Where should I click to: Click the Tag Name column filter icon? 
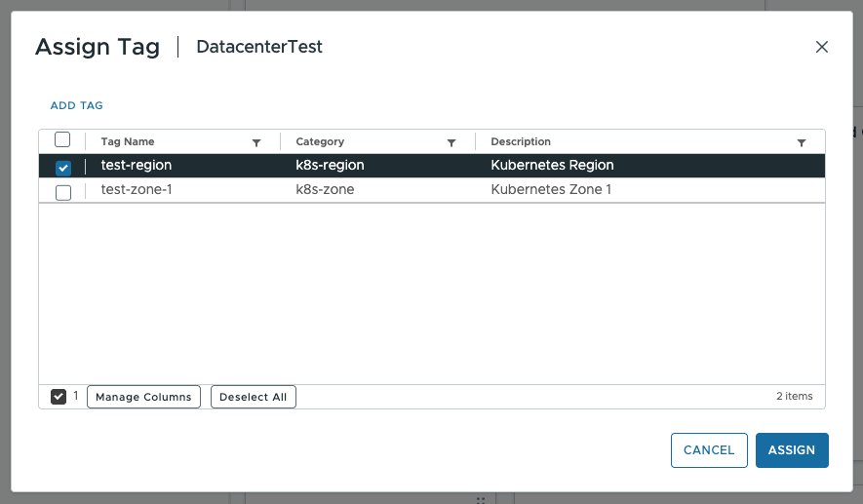(x=256, y=142)
